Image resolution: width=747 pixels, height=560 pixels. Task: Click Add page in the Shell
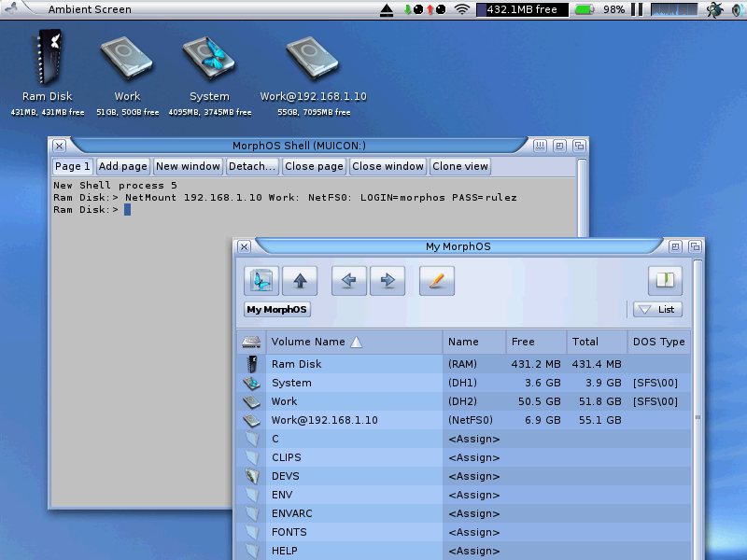point(123,166)
